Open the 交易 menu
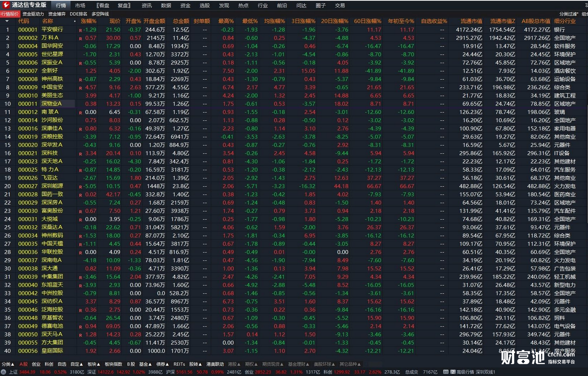 point(340,5)
